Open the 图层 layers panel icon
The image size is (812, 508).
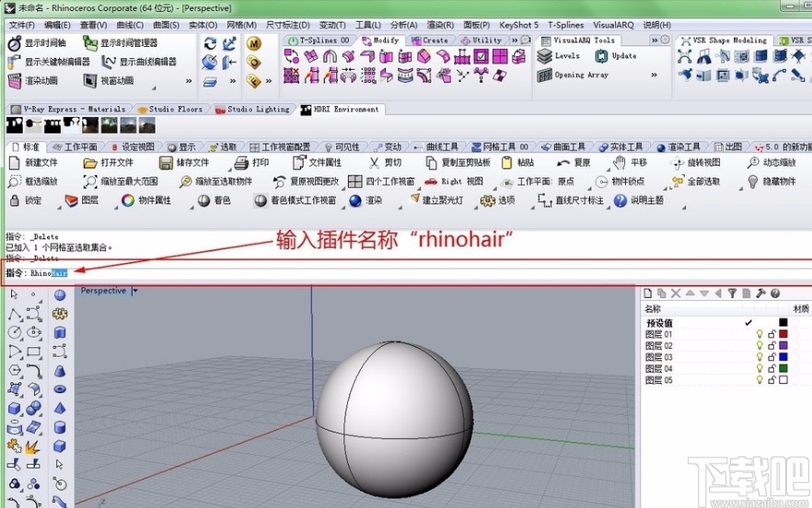click(x=72, y=201)
